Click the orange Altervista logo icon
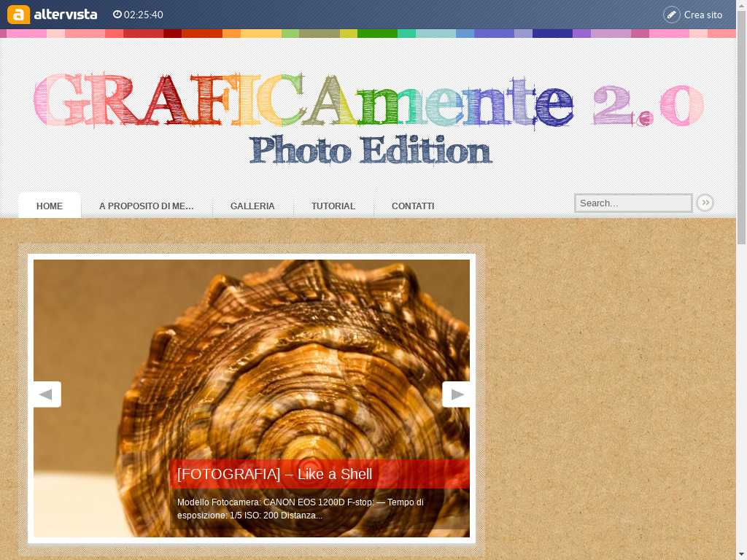The width and height of the screenshot is (747, 560). pyautogui.click(x=18, y=15)
